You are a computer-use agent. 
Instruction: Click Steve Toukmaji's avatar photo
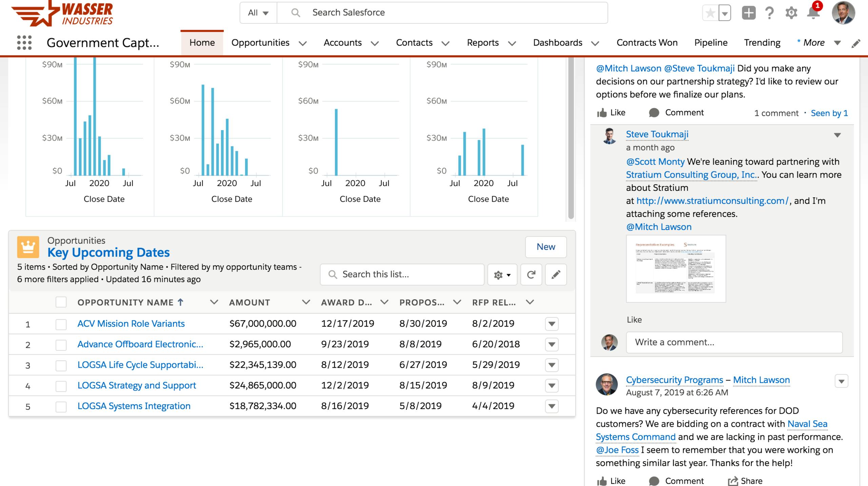(609, 136)
